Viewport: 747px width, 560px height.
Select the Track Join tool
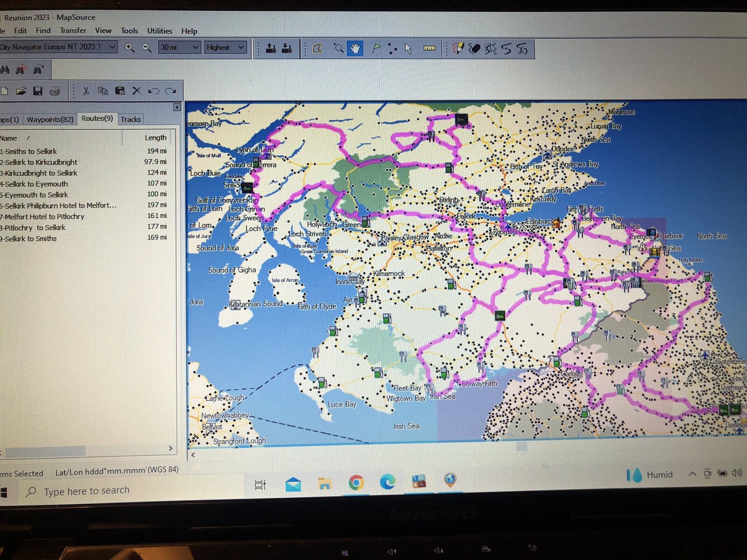click(x=507, y=49)
